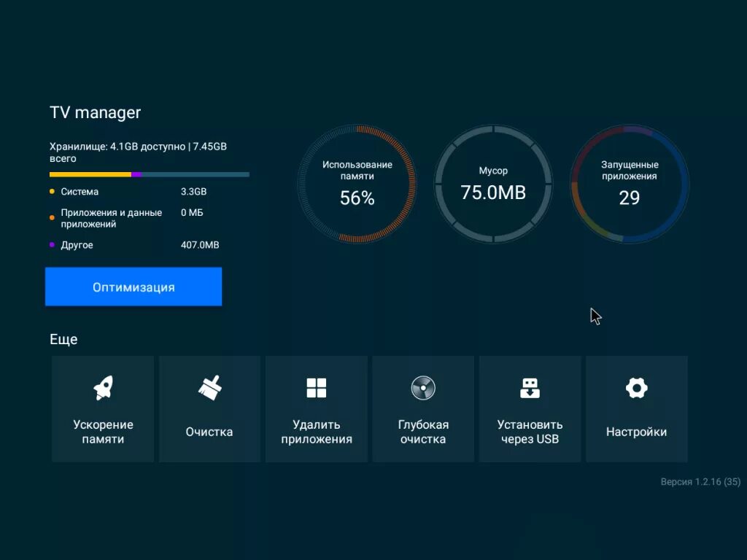Click the 0 МБ apps value
This screenshot has height=560, width=747.
(x=192, y=212)
